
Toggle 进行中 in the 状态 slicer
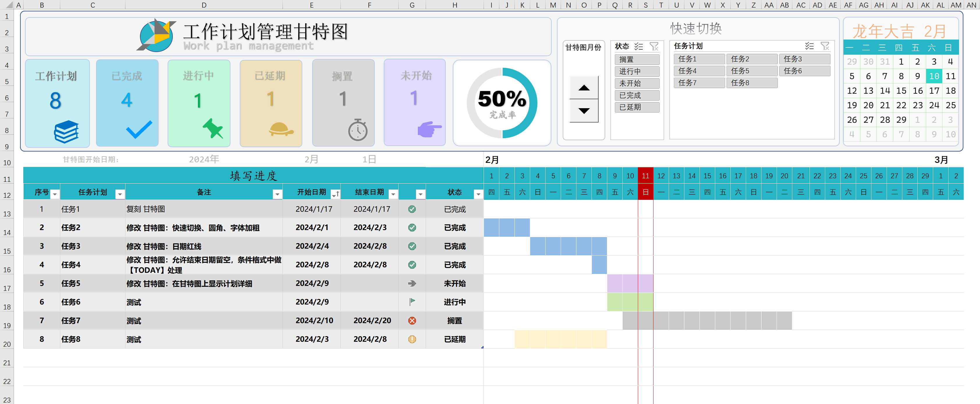637,72
